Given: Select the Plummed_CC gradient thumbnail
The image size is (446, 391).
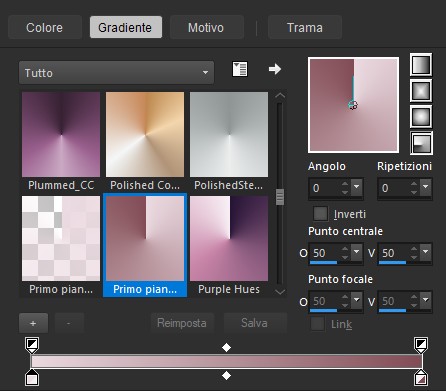Looking at the screenshot, I should tap(61, 135).
